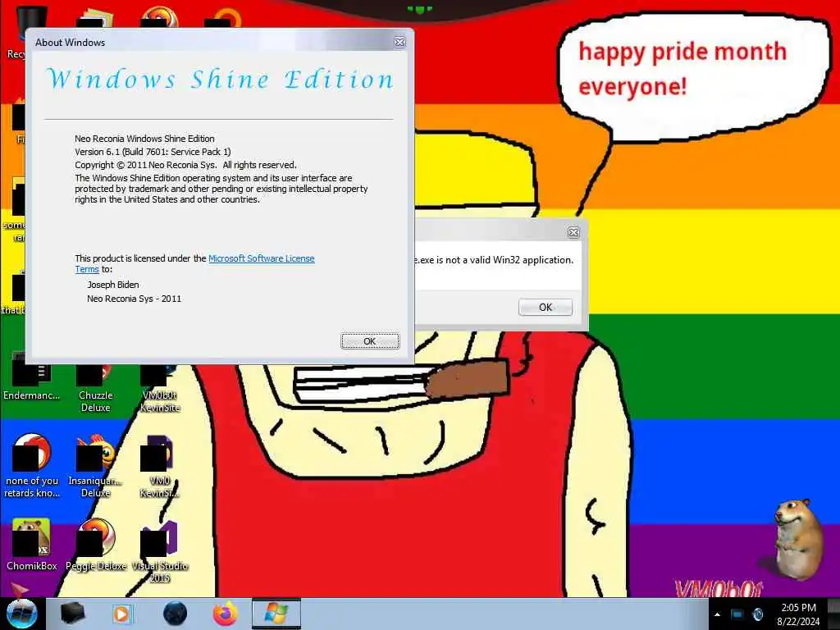Open the clock showing 2:05 PM

click(x=798, y=614)
